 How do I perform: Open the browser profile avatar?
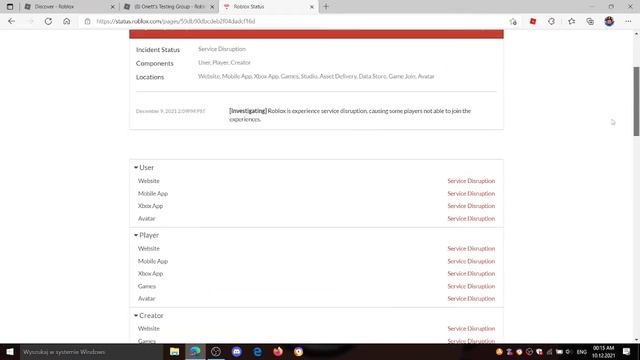tap(609, 21)
